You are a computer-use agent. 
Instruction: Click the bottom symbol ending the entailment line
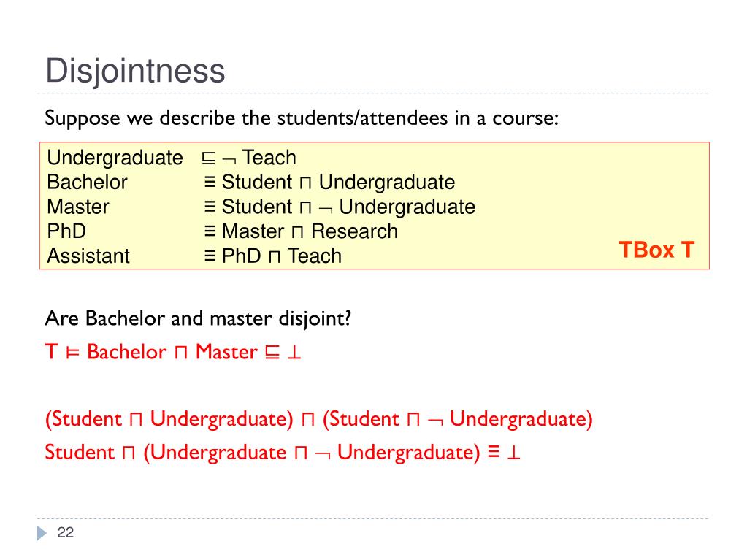click(294, 353)
